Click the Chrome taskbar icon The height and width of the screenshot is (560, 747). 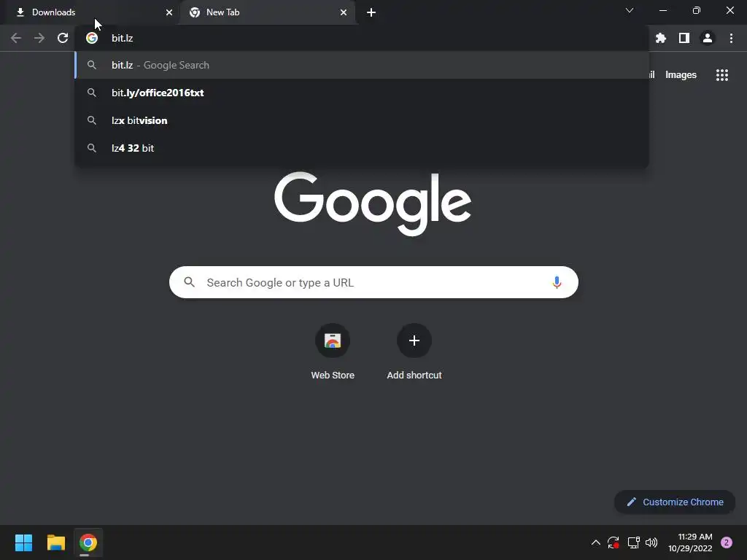pos(88,542)
